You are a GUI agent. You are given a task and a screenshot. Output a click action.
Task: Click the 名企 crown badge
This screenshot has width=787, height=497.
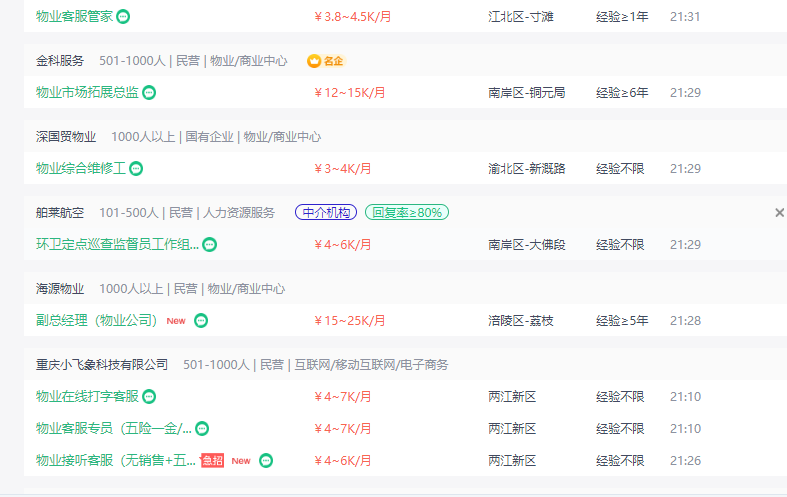click(326, 61)
